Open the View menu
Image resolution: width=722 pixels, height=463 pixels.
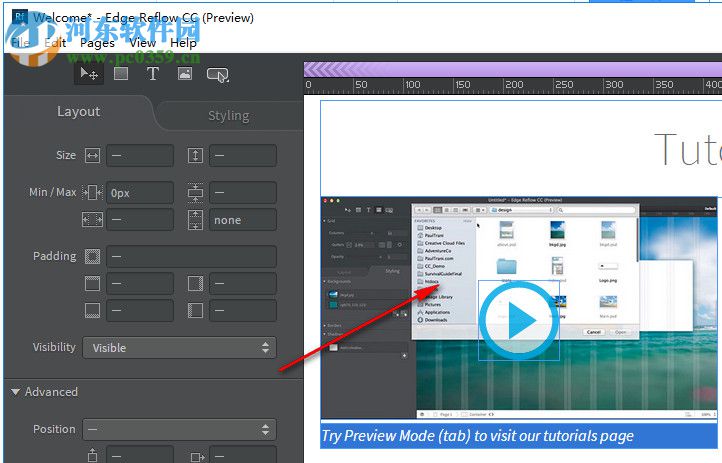coord(142,43)
